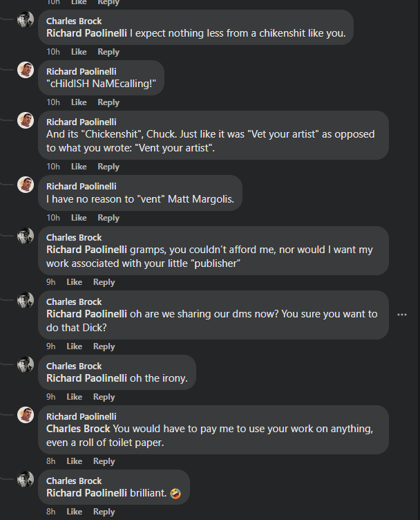Screen dimensions: 420x520
Task: Reply to the "gramps, you couldn't afford me" comment
Action: pos(104,282)
